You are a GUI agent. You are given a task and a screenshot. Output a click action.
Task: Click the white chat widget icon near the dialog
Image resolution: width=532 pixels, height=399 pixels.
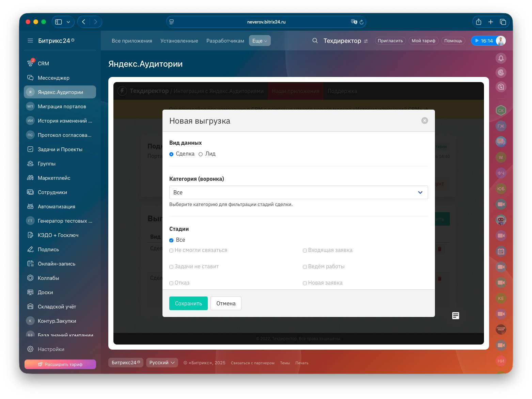(x=456, y=316)
